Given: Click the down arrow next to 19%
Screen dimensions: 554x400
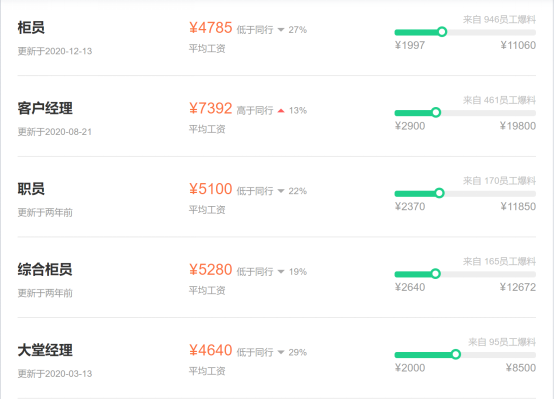Looking at the screenshot, I should coord(281,272).
